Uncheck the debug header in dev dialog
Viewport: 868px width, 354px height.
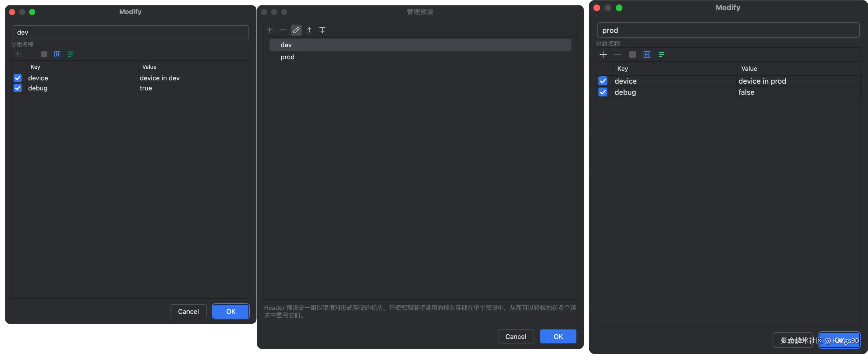pos(18,88)
